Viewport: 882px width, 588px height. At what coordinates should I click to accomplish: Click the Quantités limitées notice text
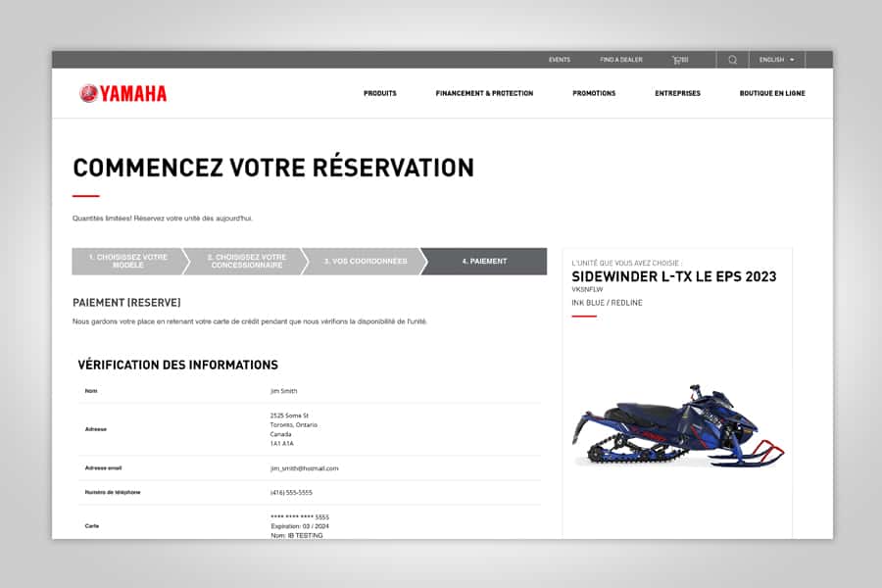point(163,219)
